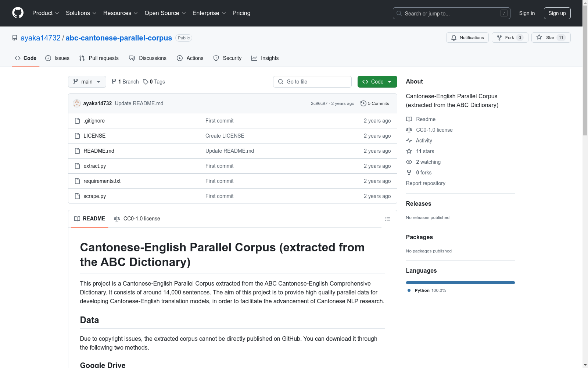
Task: Click the Python language bar
Action: click(x=460, y=283)
